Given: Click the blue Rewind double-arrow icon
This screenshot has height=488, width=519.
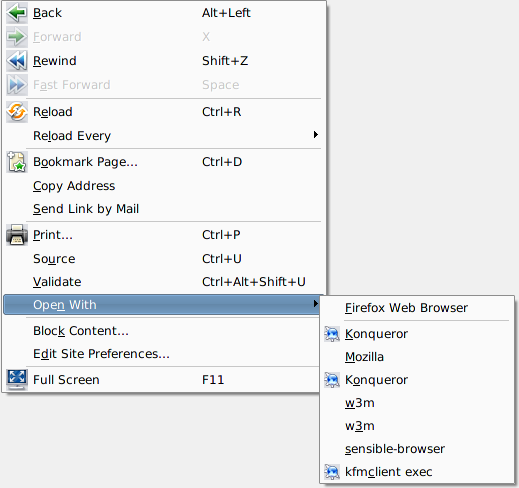Looking at the screenshot, I should [17, 61].
